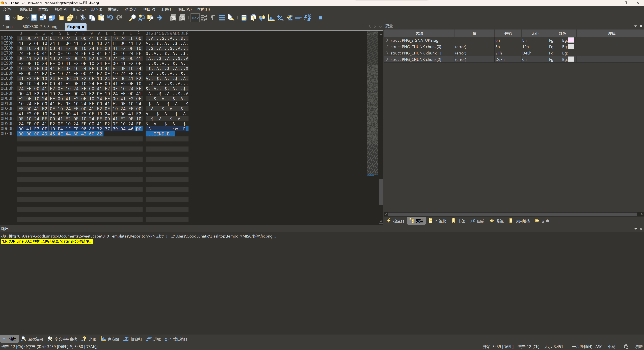Click the Goto arrow icon
Viewport: 644px width, 350px height.
[159, 18]
